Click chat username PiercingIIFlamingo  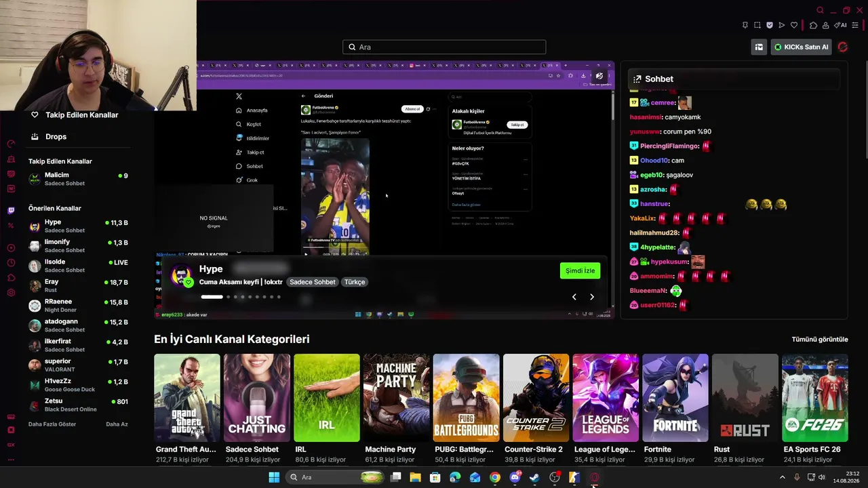click(669, 146)
